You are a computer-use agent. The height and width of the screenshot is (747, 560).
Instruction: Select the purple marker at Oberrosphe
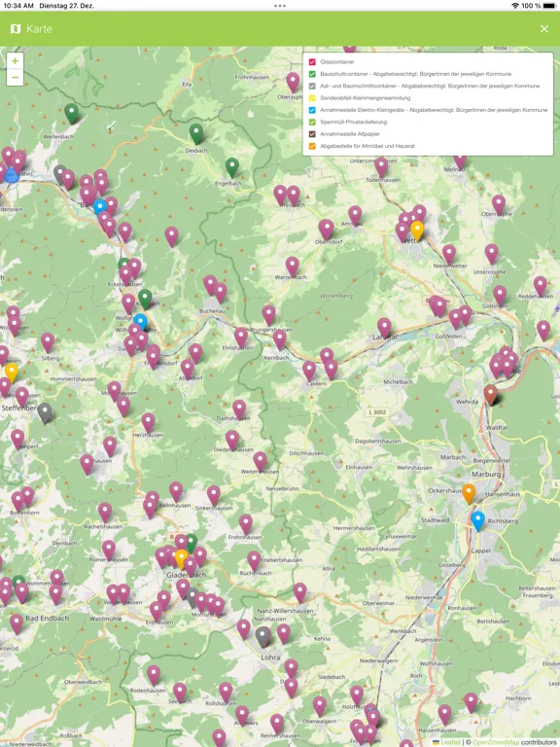tap(499, 204)
